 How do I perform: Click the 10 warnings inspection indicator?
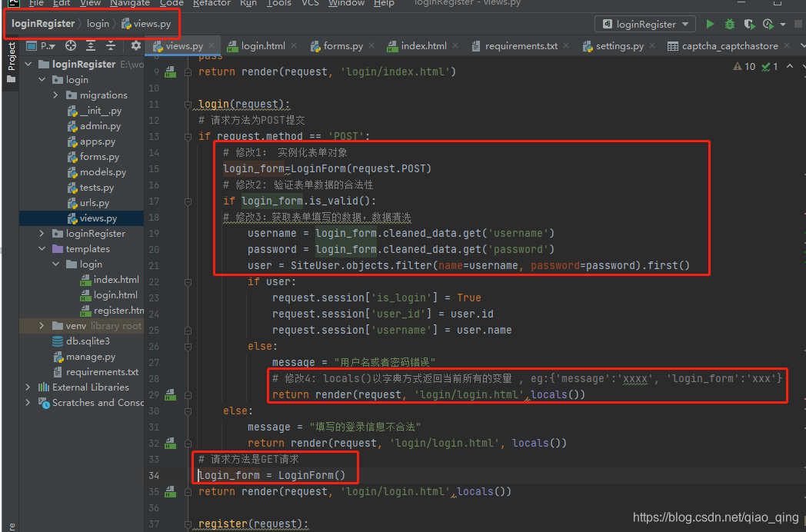[x=744, y=66]
